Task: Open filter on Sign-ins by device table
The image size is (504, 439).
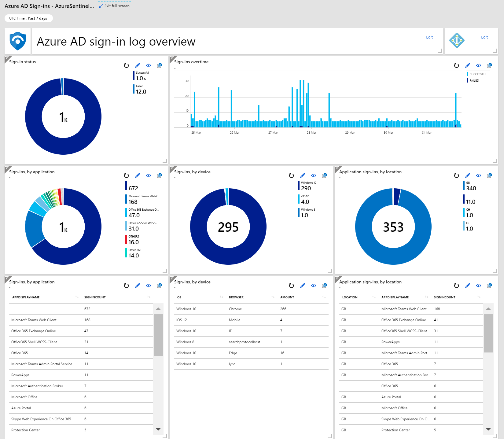Action: pos(172,278)
